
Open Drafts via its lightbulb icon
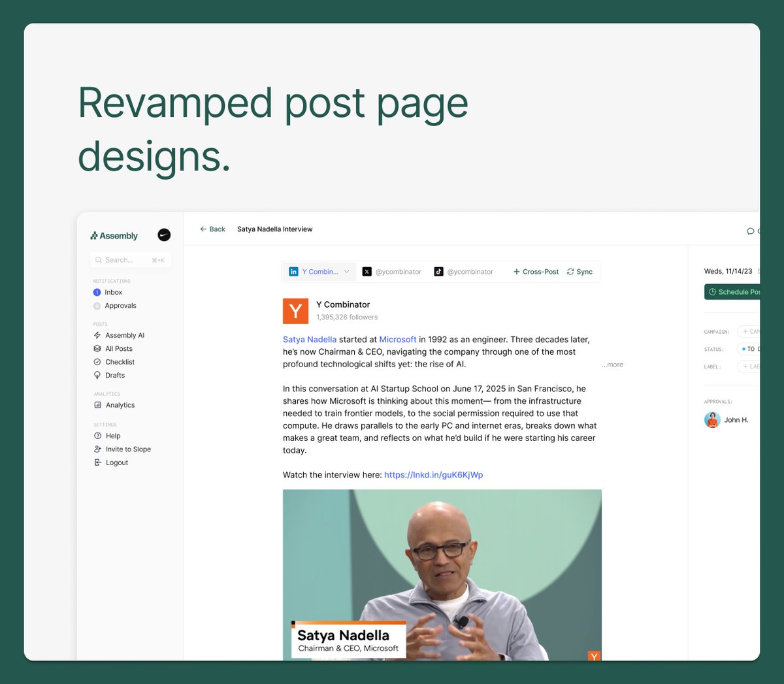click(x=97, y=375)
